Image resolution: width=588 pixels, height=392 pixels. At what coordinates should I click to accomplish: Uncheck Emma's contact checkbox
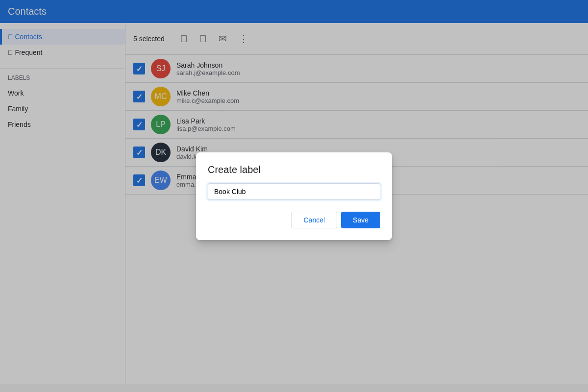(139, 180)
